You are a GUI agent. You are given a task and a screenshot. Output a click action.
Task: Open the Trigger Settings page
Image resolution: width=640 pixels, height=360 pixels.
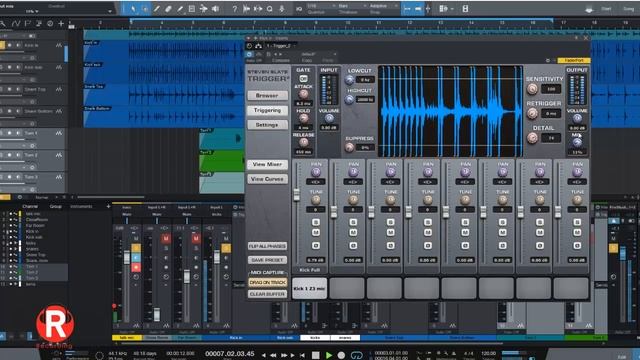(x=267, y=125)
